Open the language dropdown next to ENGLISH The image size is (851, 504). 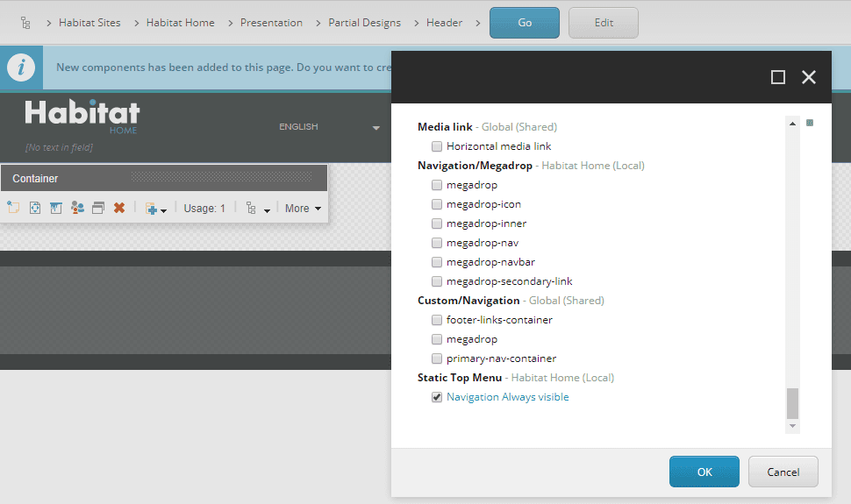[x=376, y=128]
